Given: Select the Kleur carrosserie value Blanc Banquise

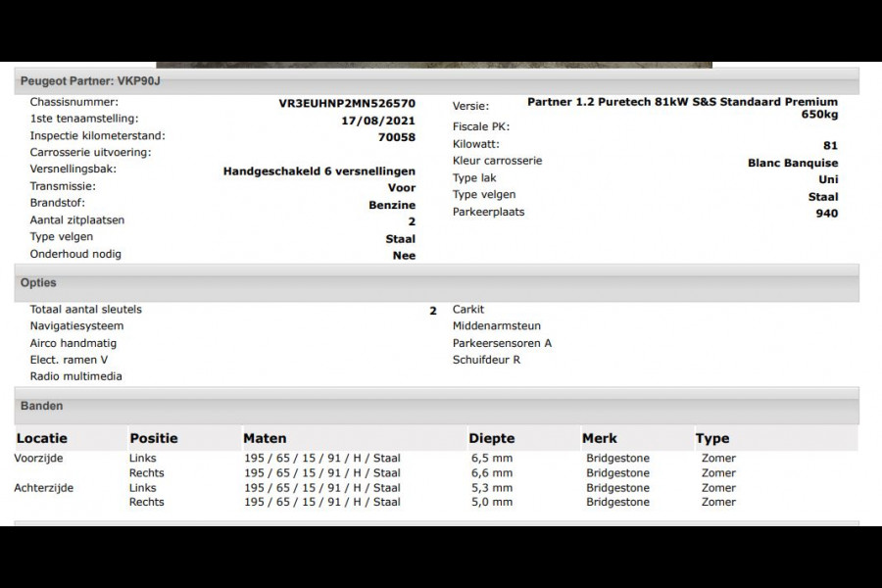Looking at the screenshot, I should pyautogui.click(x=791, y=162).
